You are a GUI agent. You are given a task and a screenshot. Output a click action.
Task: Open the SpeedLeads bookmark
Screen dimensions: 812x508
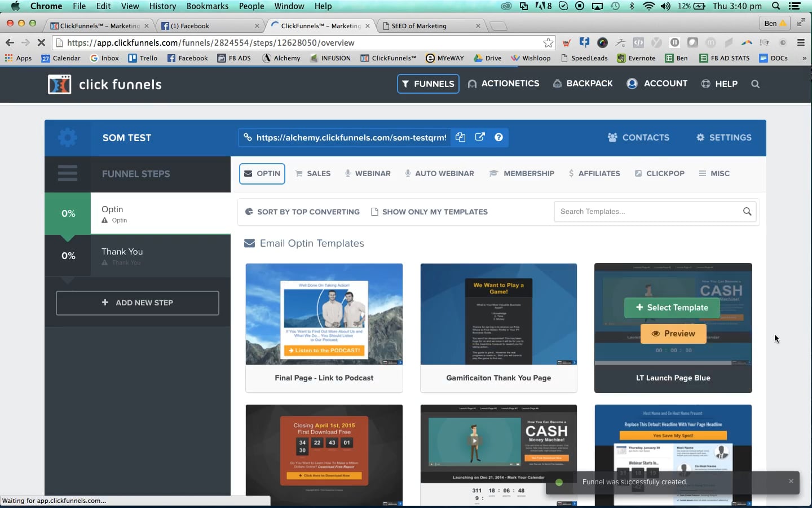(584, 58)
